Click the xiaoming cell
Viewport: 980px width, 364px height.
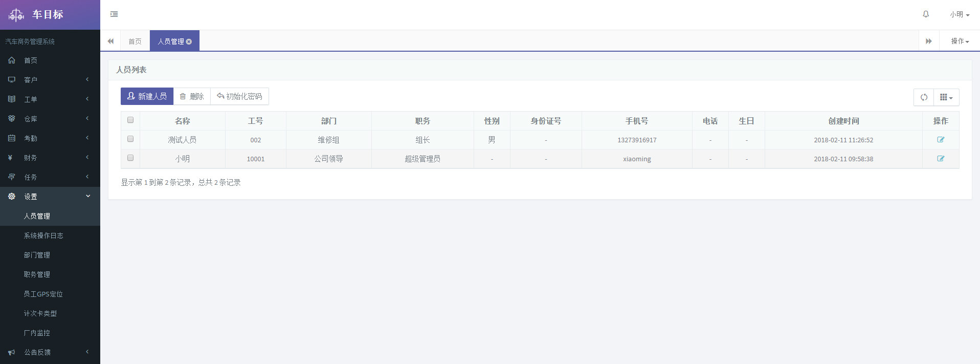point(637,159)
